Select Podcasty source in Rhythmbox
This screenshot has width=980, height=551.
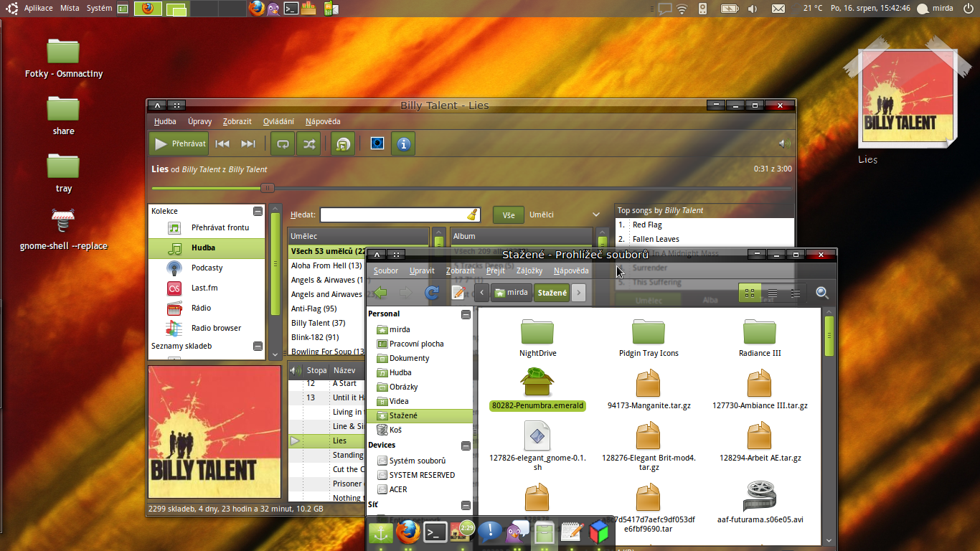pyautogui.click(x=207, y=268)
